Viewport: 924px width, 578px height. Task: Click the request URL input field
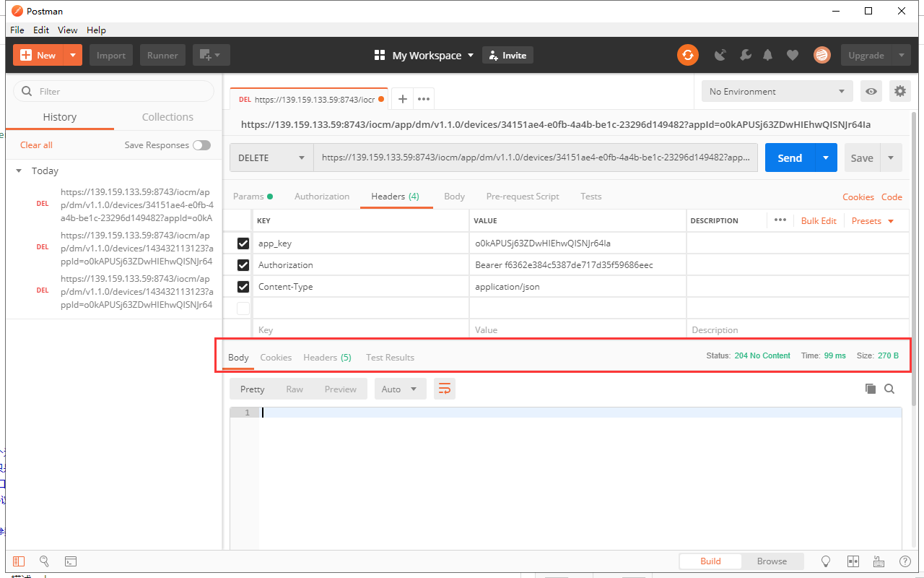point(536,158)
